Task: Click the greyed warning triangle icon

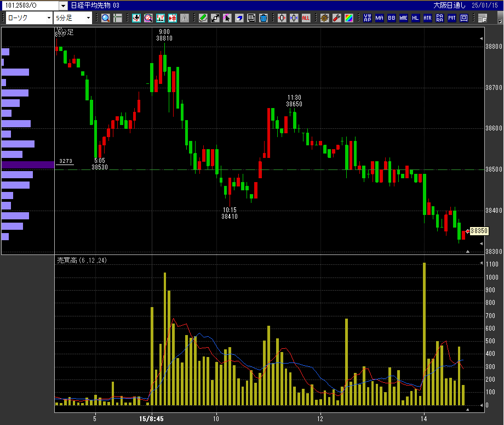Action: (185, 18)
